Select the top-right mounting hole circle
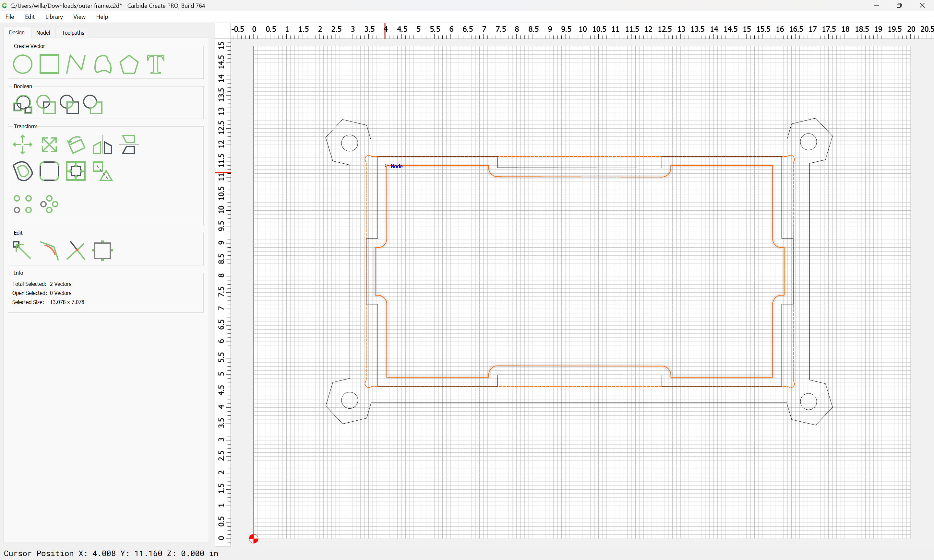Screen dimensions: 934x560 coord(808,142)
